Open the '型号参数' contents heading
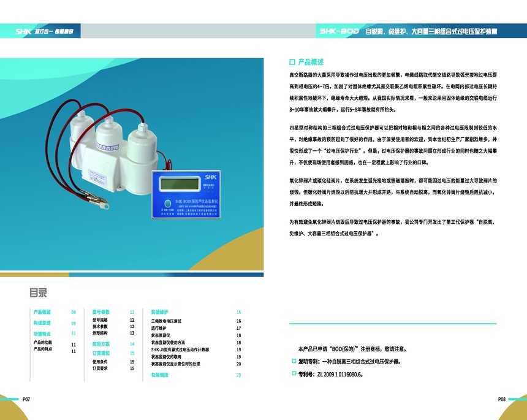This screenshot has height=420, width=527. click(101, 312)
